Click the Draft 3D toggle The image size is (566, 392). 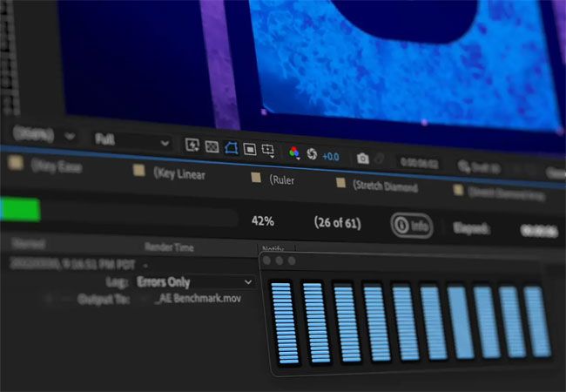tap(479, 167)
